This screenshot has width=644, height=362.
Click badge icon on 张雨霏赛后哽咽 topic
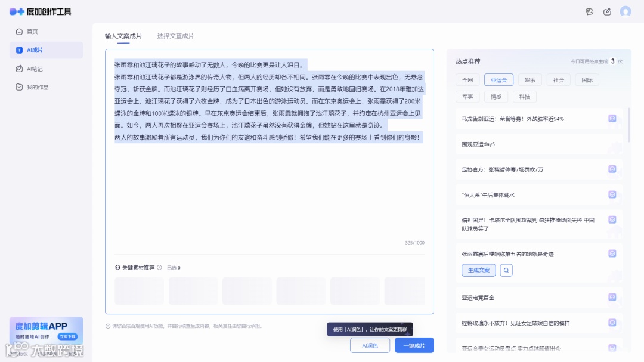[x=612, y=253]
